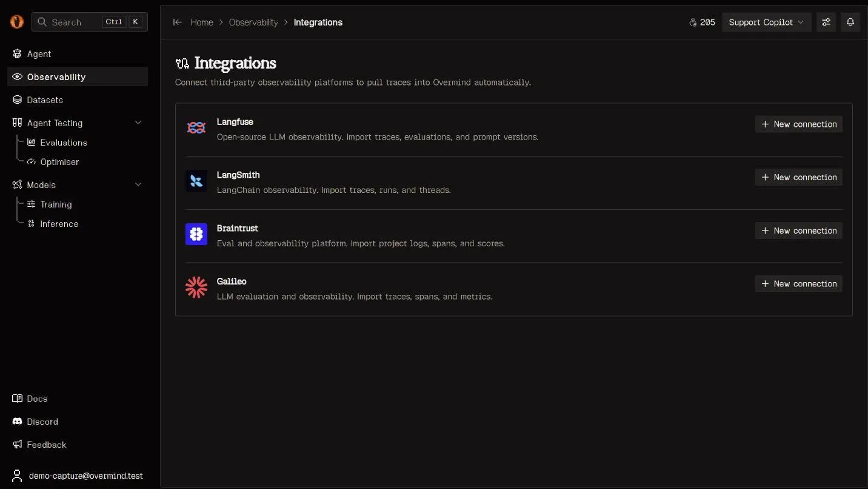Collapse the Models section chevron
Image resolution: width=868 pixels, height=489 pixels.
point(138,185)
